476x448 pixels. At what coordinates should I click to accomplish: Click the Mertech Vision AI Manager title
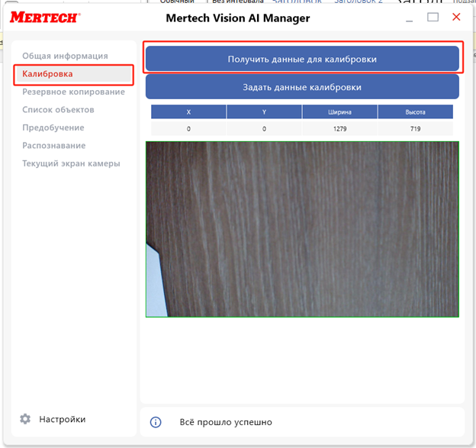[238, 18]
